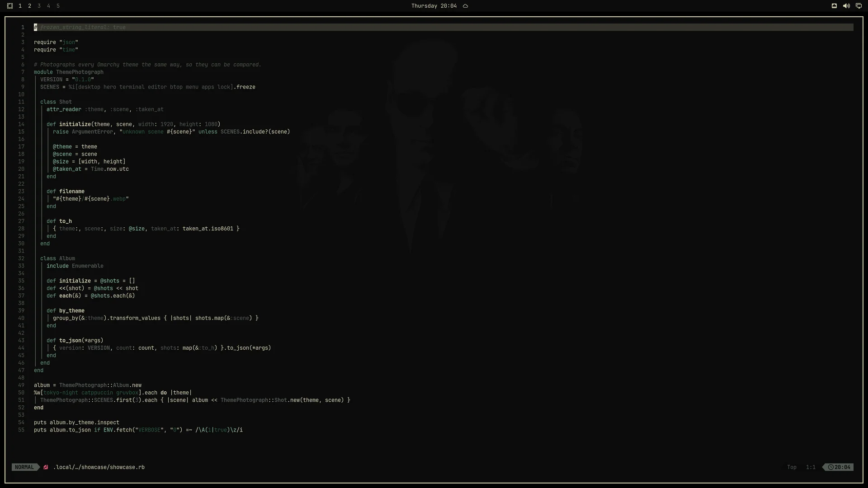Open the volume speaker icon
The height and width of the screenshot is (488, 868).
[846, 6]
